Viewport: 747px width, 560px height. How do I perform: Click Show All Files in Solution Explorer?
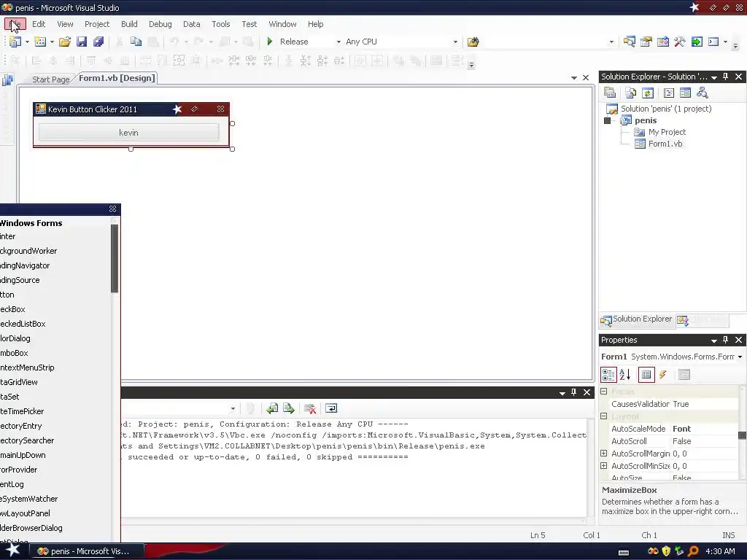click(x=630, y=93)
